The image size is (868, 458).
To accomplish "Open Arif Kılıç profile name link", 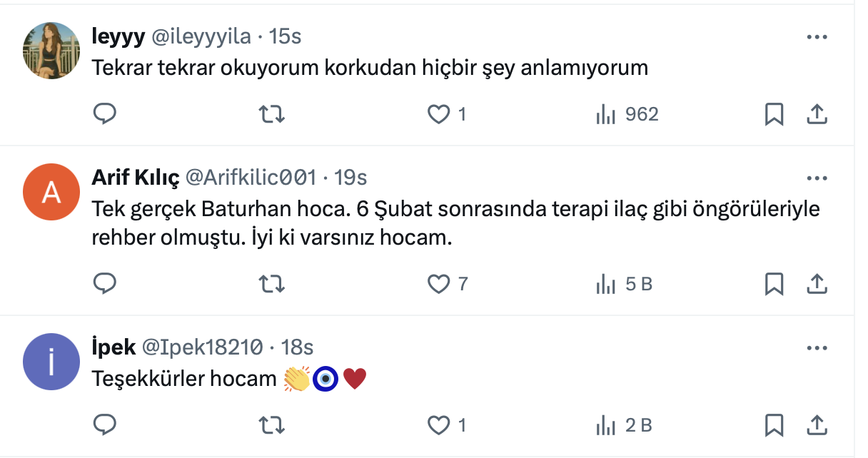I will click(x=136, y=178).
